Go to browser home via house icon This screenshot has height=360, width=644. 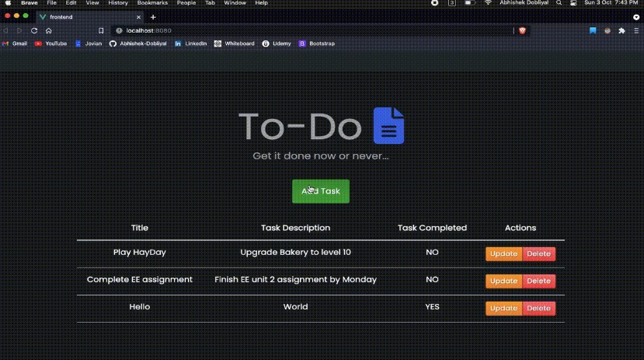tap(48, 31)
